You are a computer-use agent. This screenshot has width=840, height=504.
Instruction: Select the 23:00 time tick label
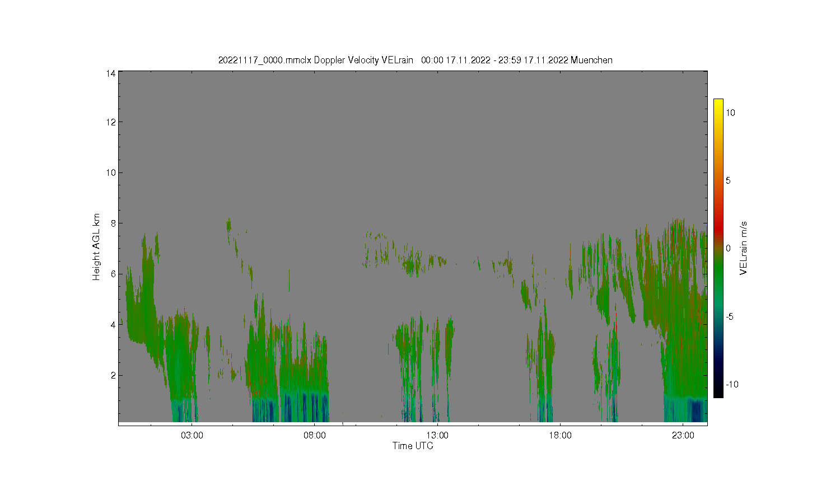coord(683,435)
